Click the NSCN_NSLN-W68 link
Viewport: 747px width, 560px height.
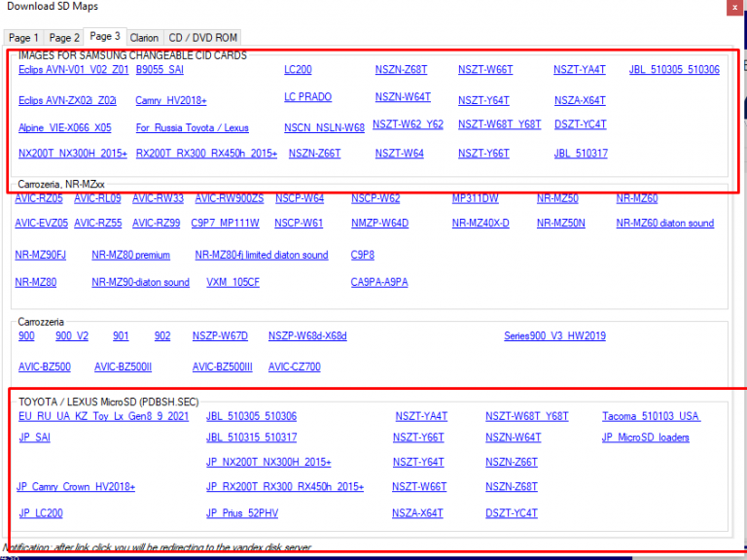(324, 127)
